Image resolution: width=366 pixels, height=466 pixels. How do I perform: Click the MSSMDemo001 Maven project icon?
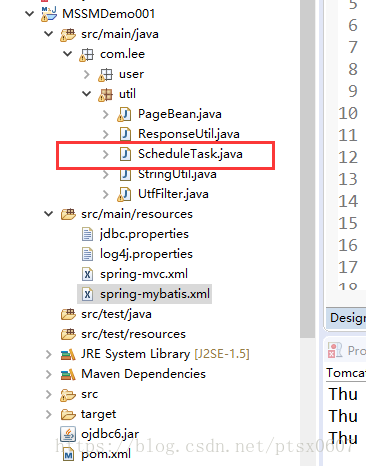(49, 14)
